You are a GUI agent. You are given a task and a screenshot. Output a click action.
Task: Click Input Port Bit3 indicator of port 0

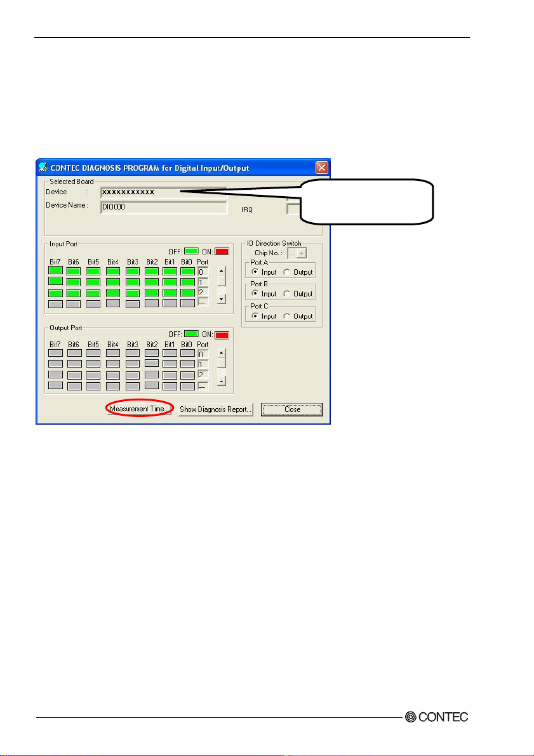(x=133, y=272)
